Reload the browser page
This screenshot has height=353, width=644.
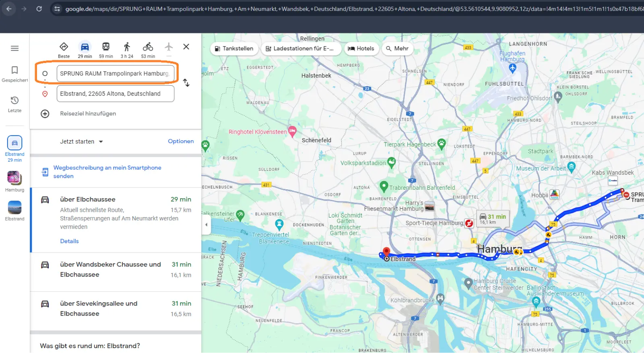tap(39, 8)
